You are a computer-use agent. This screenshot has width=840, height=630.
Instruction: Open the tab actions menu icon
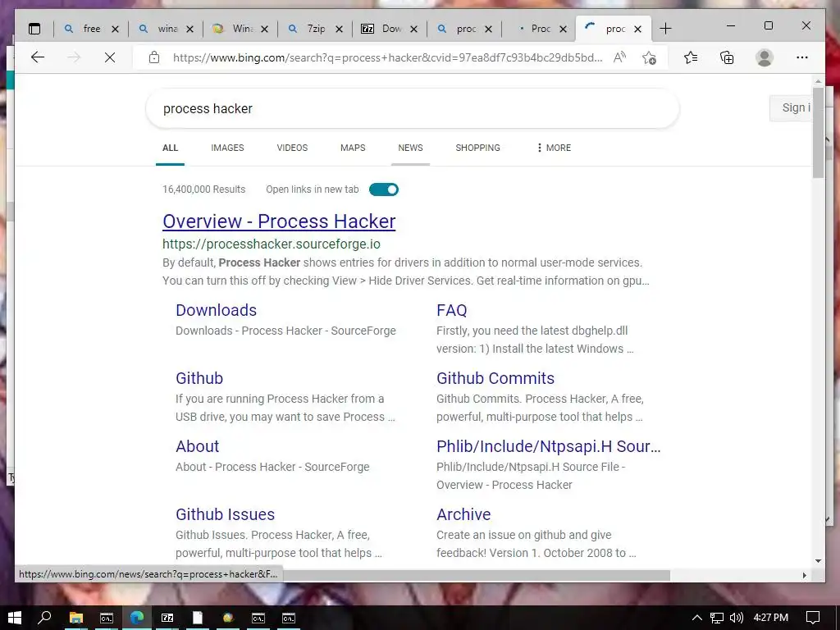pos(34,29)
